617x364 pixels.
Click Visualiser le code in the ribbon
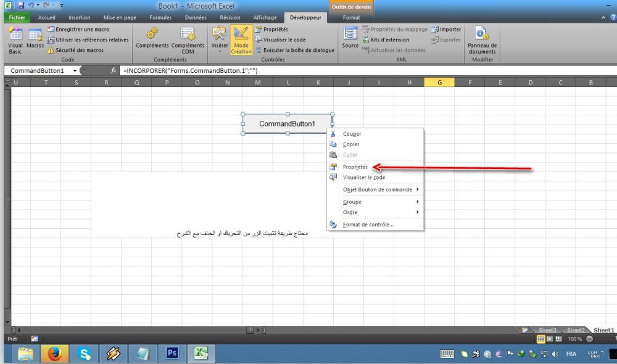coord(280,39)
